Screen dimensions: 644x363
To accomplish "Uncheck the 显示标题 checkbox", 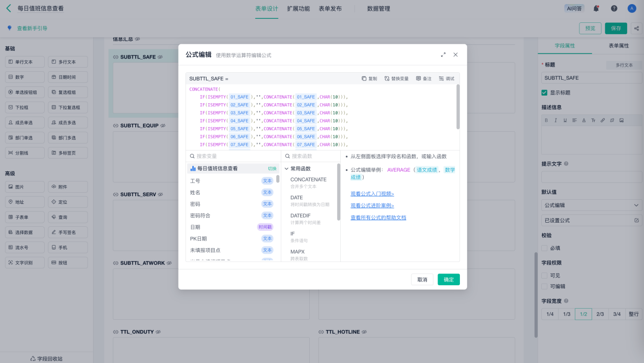I will coord(544,93).
